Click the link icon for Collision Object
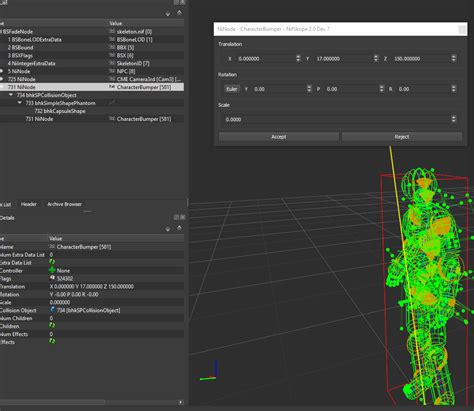The height and width of the screenshot is (411, 474). (52, 310)
